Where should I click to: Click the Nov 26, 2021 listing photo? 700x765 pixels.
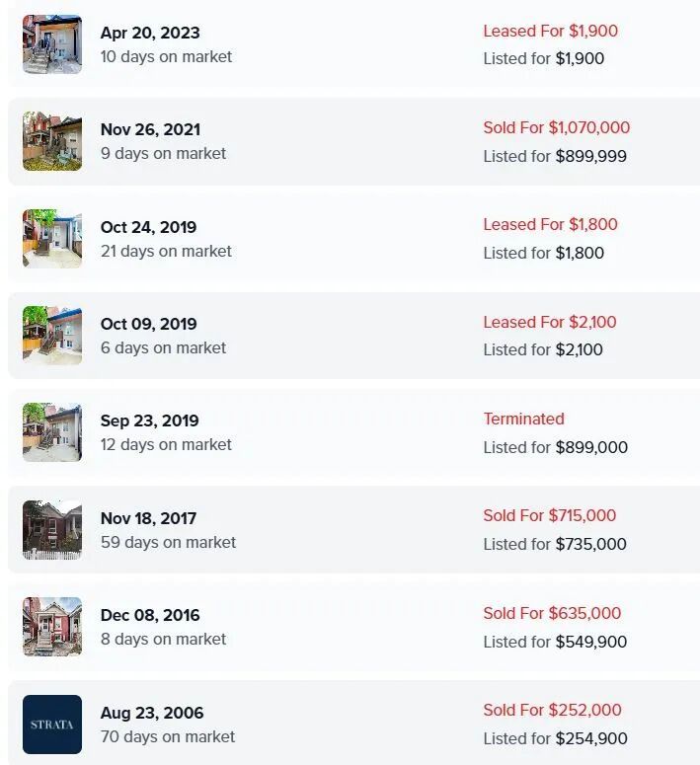coord(52,141)
